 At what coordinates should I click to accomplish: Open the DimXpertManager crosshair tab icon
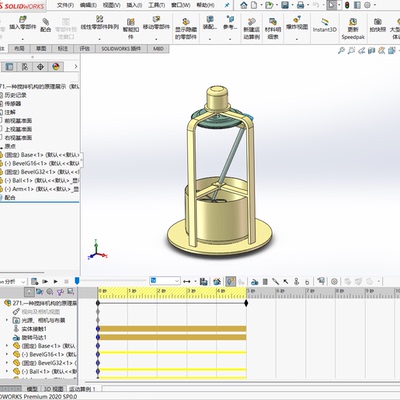coord(40,67)
